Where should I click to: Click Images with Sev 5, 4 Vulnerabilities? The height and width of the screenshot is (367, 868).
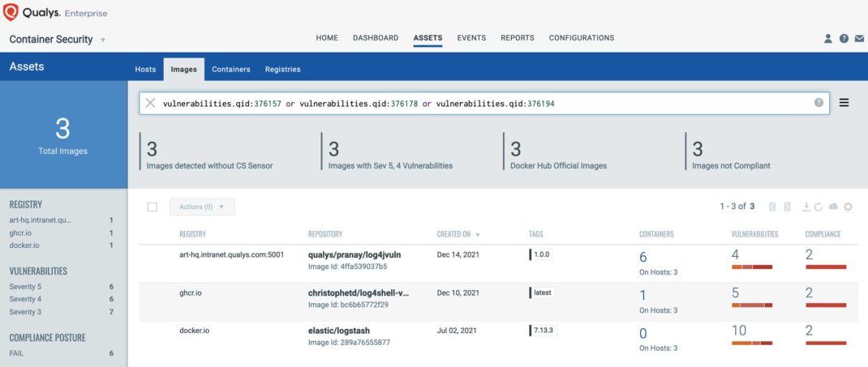coord(390,165)
